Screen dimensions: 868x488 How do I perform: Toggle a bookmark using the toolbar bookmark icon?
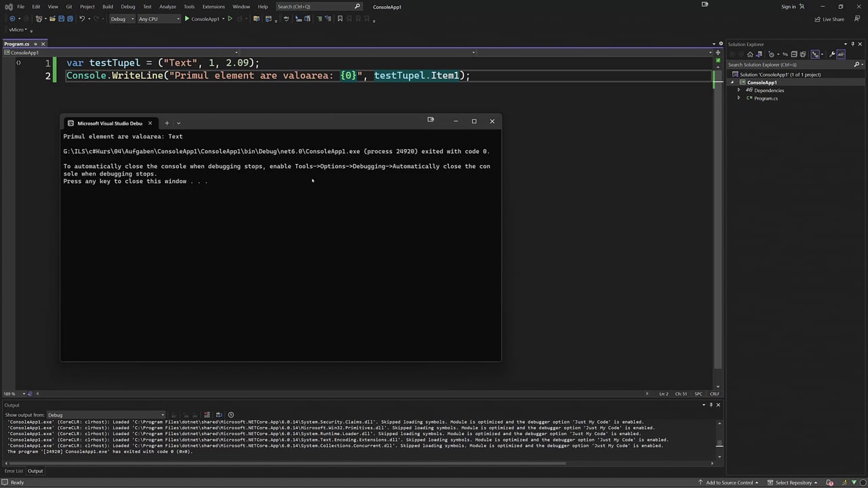pos(340,19)
